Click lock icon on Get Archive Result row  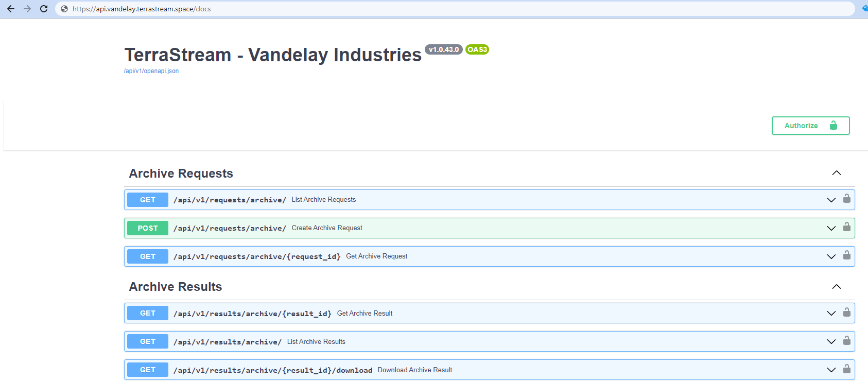(847, 312)
